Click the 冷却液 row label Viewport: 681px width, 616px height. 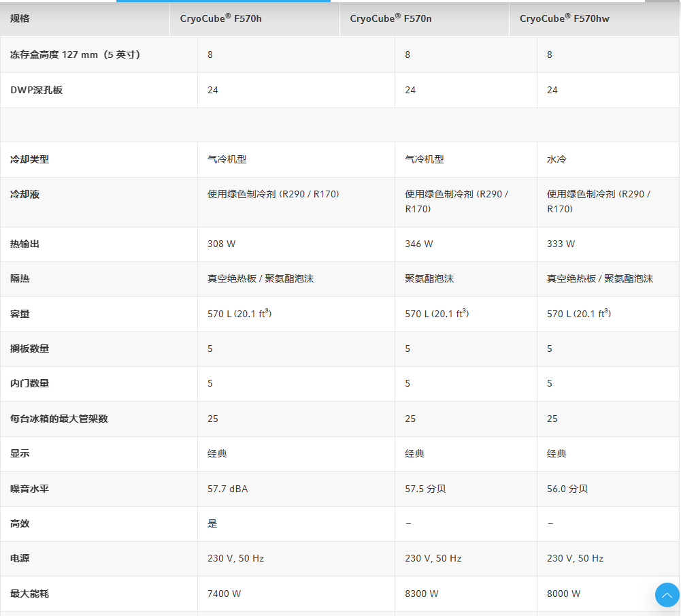[x=24, y=194]
